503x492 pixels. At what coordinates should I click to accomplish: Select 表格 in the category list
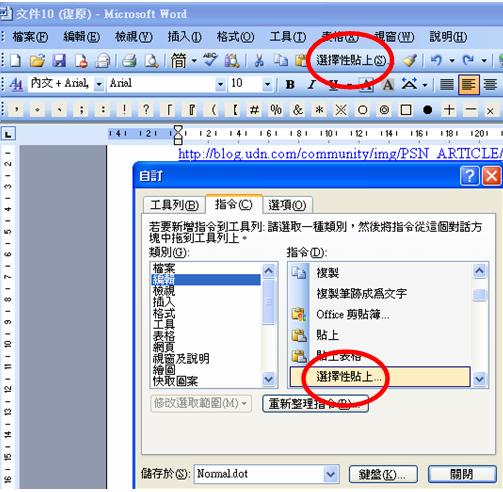pos(205,336)
